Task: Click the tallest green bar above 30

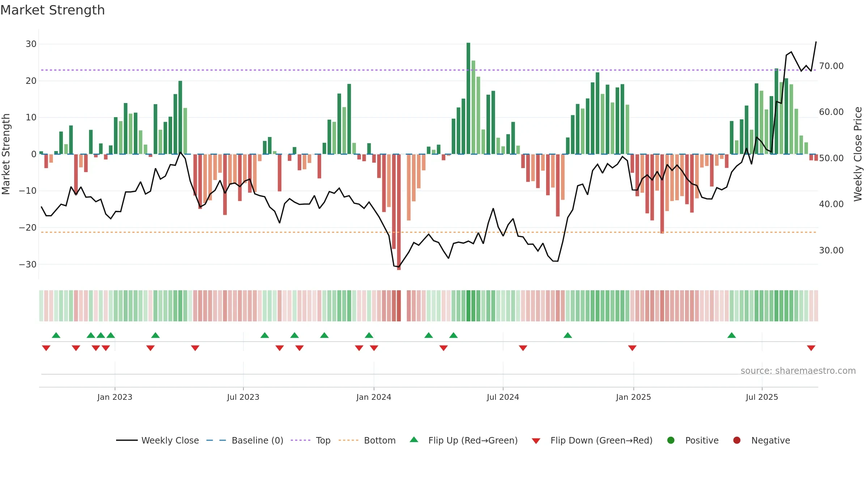Action: (468, 98)
